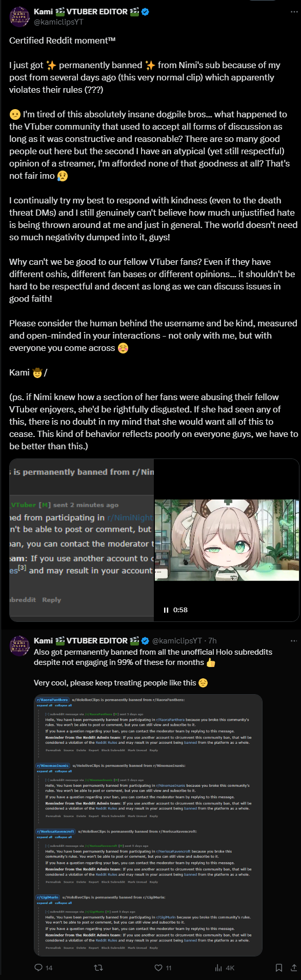Click the verified badge in the reply header
Viewport: 301px width, 980px height.
pos(146,641)
